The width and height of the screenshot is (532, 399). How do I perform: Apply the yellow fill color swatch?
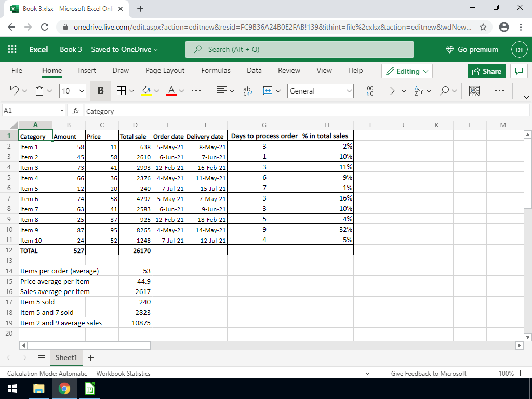tap(146, 91)
